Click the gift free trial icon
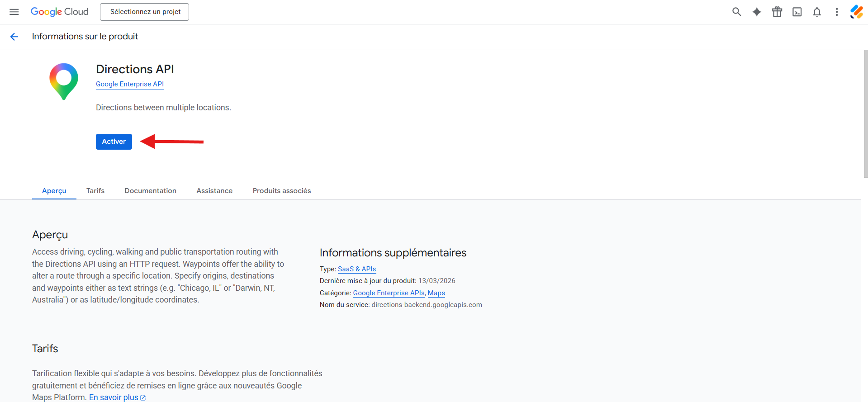 click(x=777, y=12)
